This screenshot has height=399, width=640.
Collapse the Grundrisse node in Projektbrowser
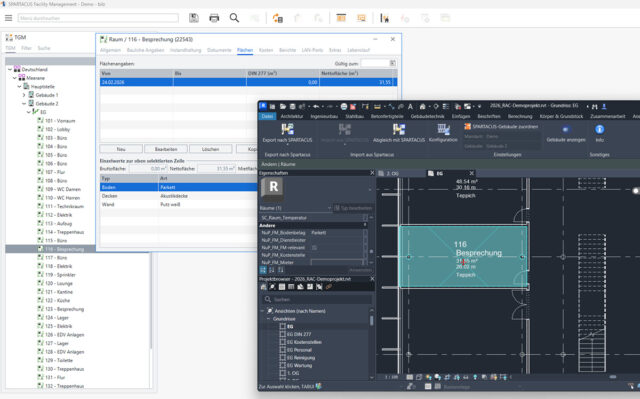pos(269,319)
